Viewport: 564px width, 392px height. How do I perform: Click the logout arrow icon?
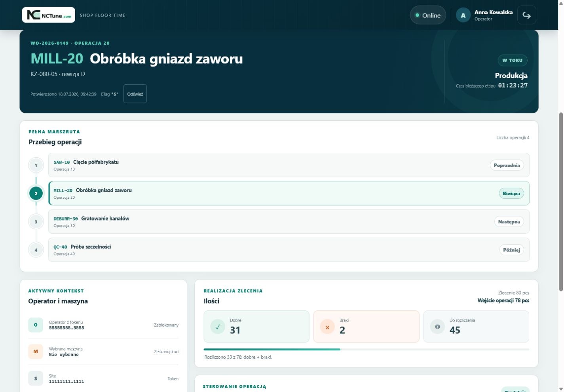526,15
